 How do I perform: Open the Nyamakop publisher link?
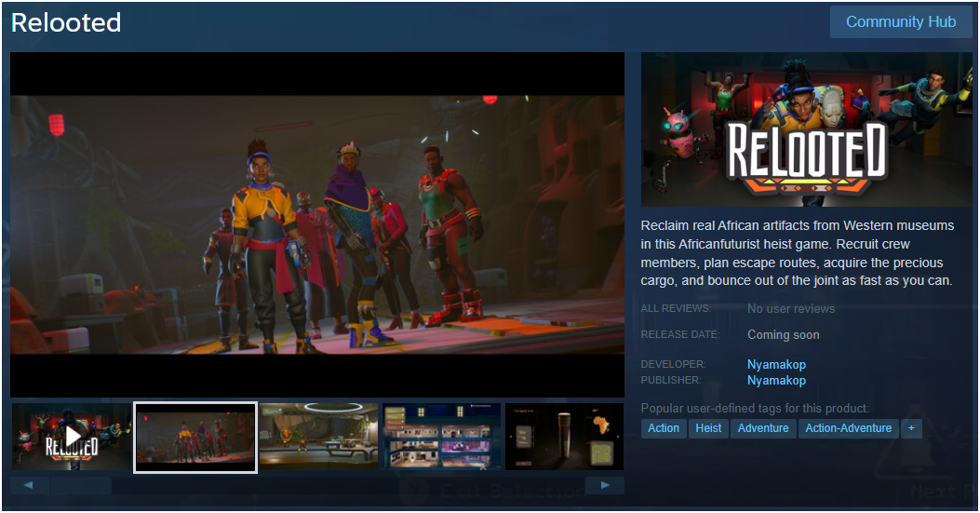[776, 381]
